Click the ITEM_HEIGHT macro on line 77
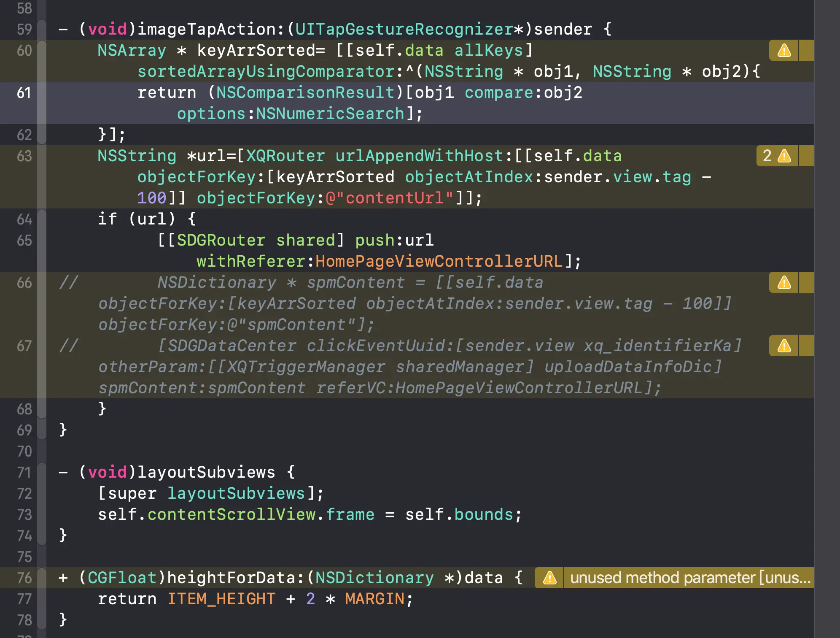Viewport: 840px width, 638px height. point(221,599)
